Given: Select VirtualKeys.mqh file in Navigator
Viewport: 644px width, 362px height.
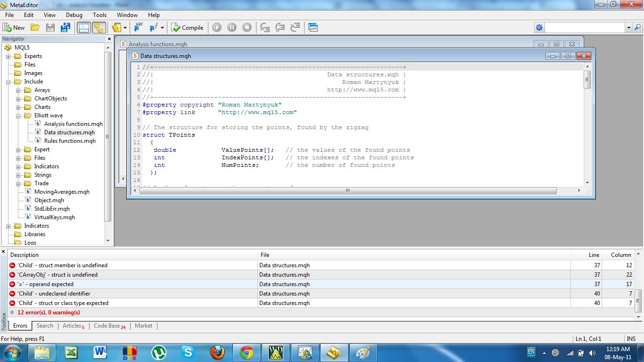Looking at the screenshot, I should tap(54, 217).
